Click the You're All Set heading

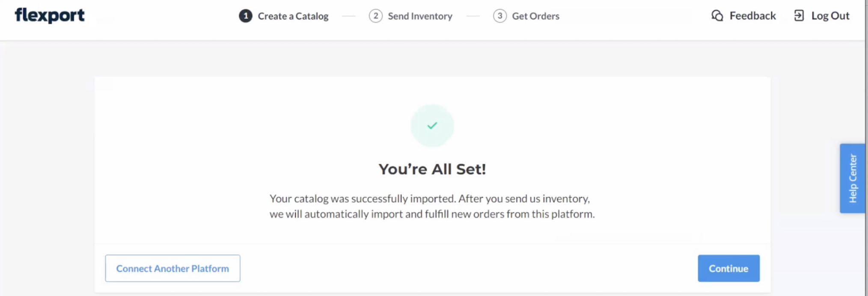432,169
